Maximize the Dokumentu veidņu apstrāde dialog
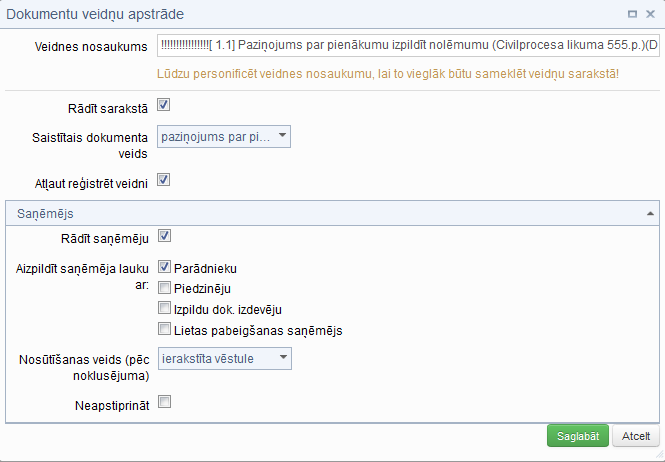 tap(633, 14)
